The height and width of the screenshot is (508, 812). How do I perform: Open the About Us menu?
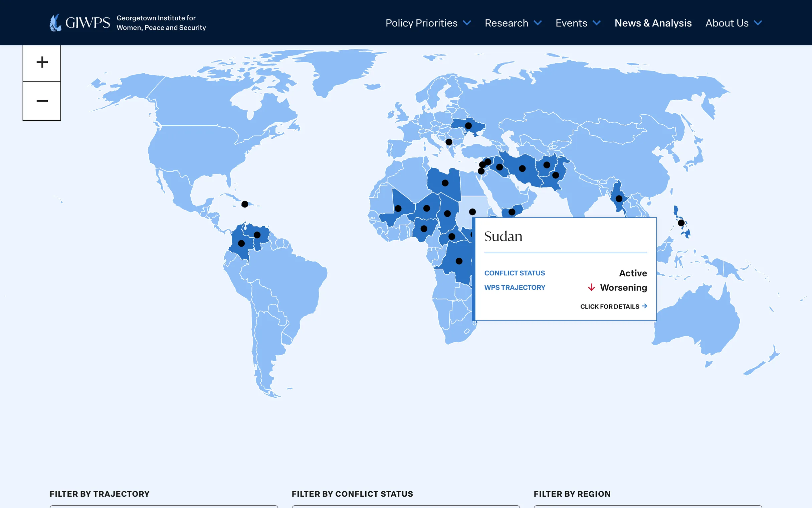point(734,23)
